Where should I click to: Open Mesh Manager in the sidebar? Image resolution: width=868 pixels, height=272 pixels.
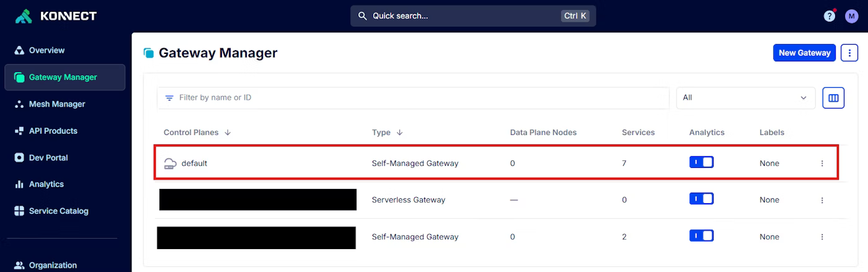click(56, 104)
